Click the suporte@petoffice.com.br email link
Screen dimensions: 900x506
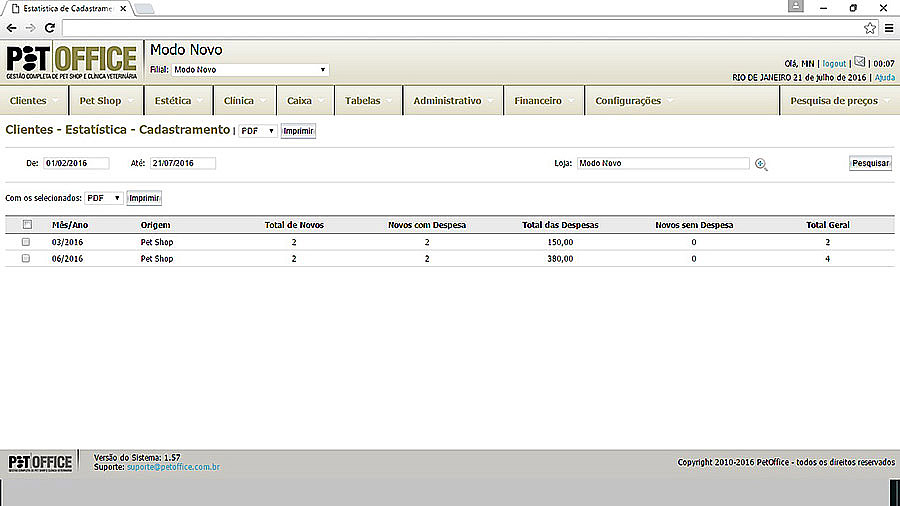coord(173,467)
